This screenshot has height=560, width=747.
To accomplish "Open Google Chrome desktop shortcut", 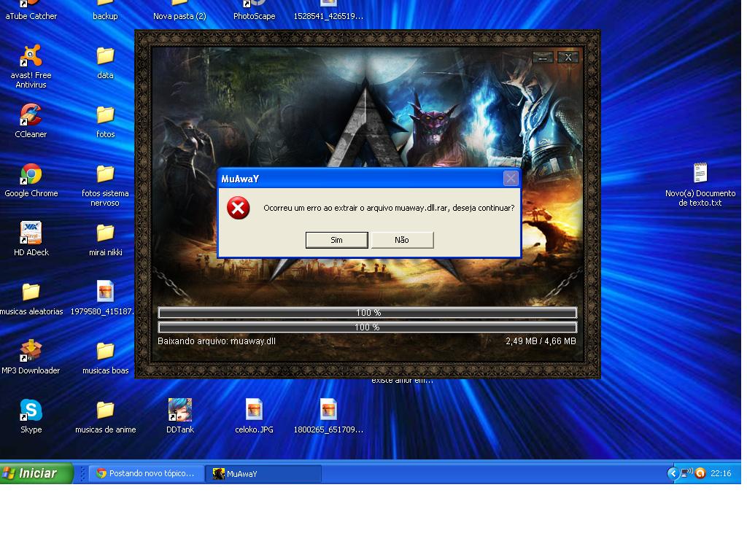I will [x=31, y=175].
